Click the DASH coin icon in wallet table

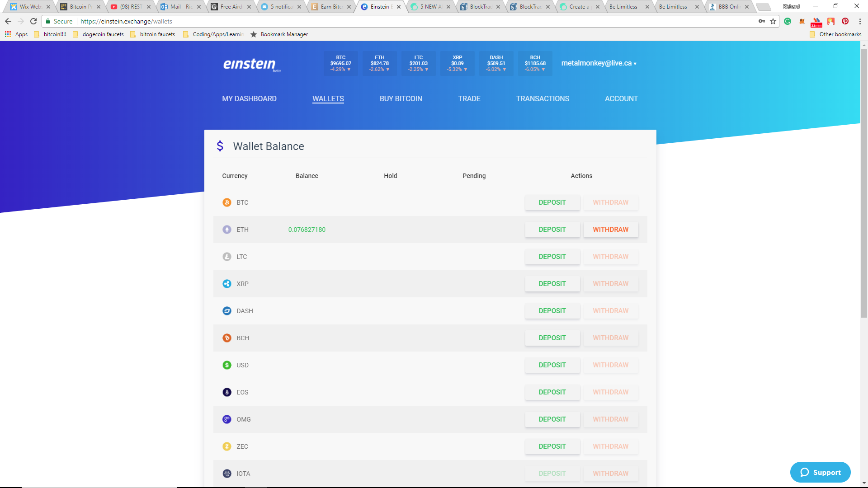(227, 311)
